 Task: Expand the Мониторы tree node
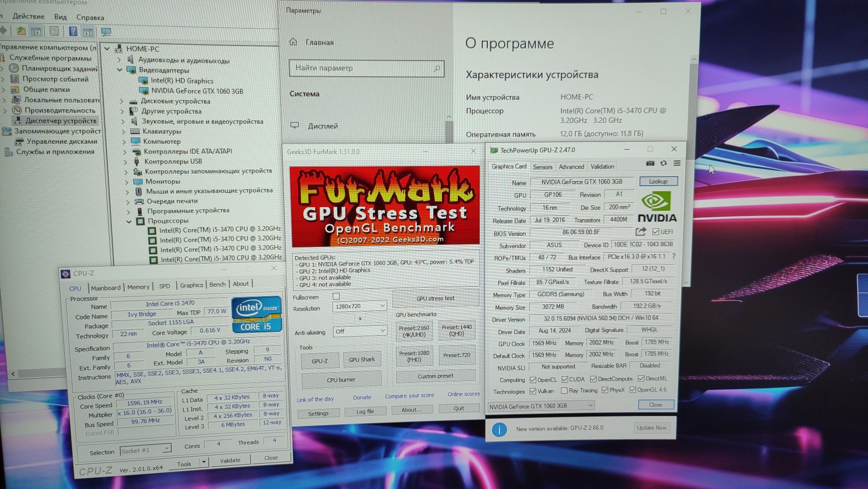coord(126,182)
